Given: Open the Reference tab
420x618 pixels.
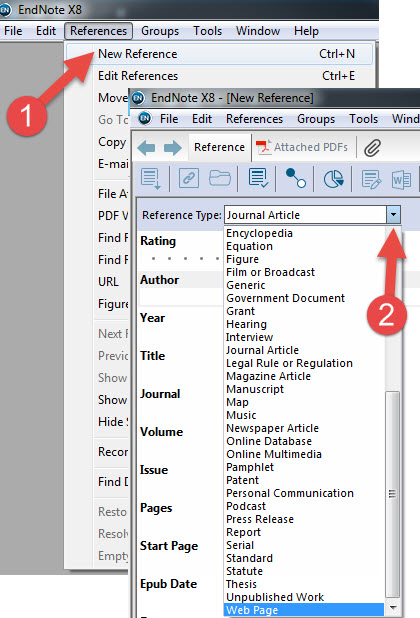Looking at the screenshot, I should click(x=219, y=147).
